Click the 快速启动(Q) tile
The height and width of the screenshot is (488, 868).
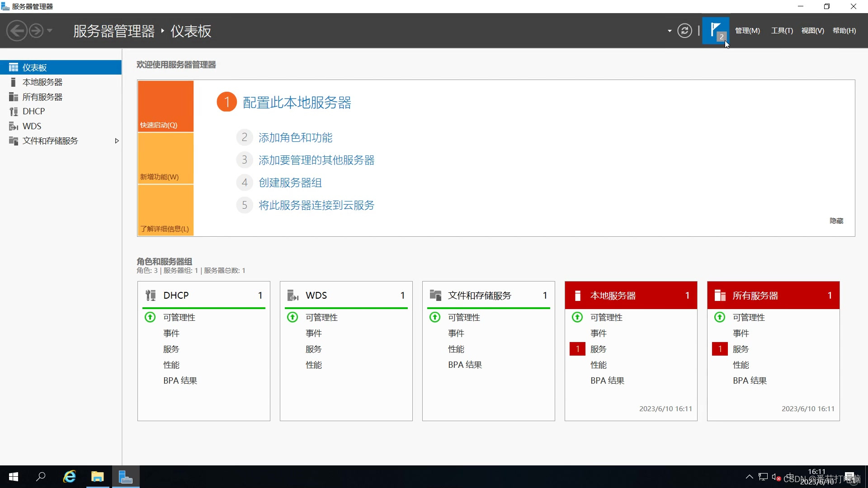click(165, 106)
